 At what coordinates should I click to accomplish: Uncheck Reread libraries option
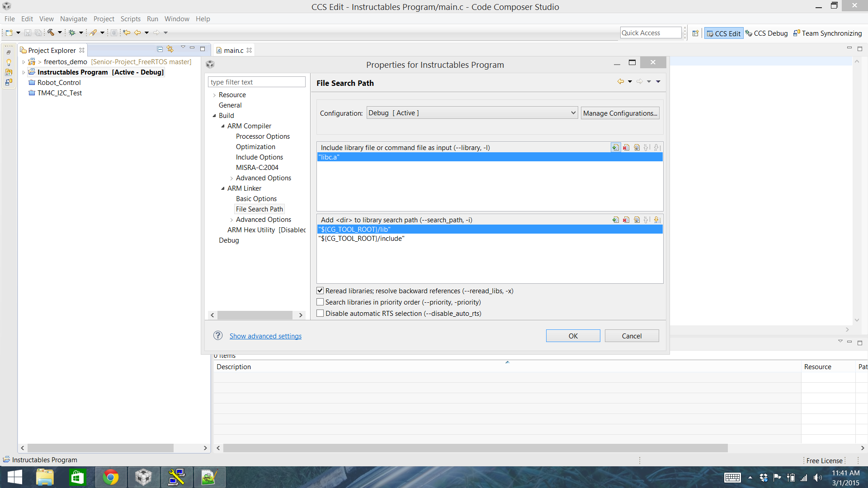[320, 291]
